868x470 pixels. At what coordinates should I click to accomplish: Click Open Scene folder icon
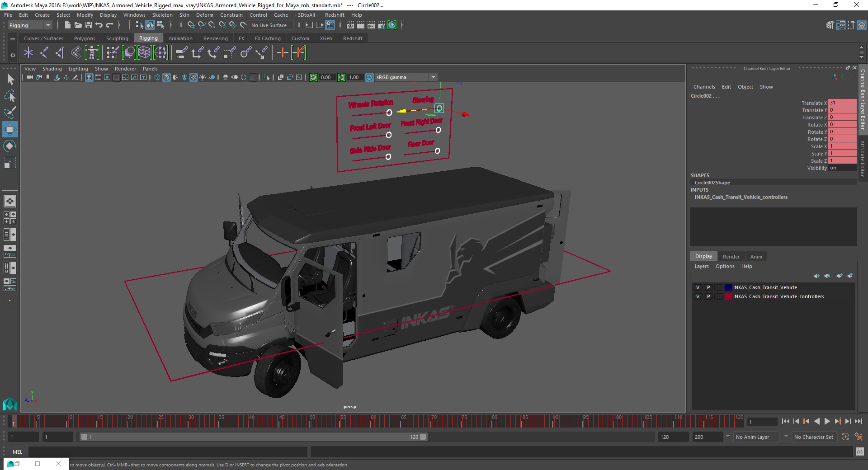[78, 25]
